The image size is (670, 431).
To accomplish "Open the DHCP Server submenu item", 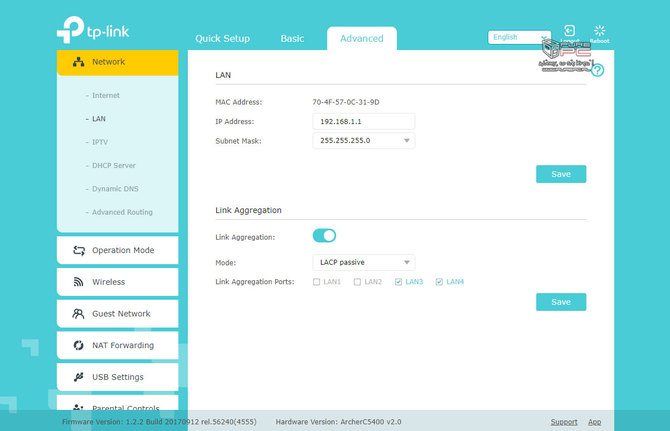I will [x=114, y=165].
